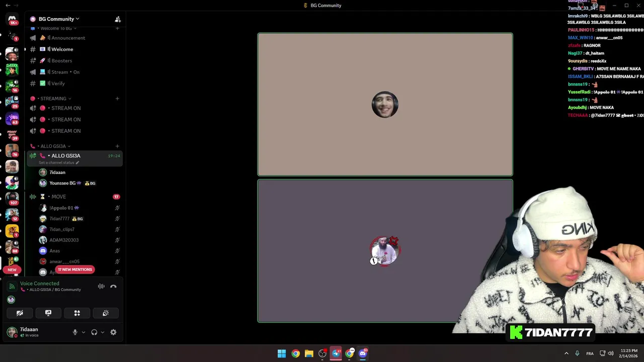Toggle noise suppression waveform icon
Screen dimensions: 644x362
[101, 287]
